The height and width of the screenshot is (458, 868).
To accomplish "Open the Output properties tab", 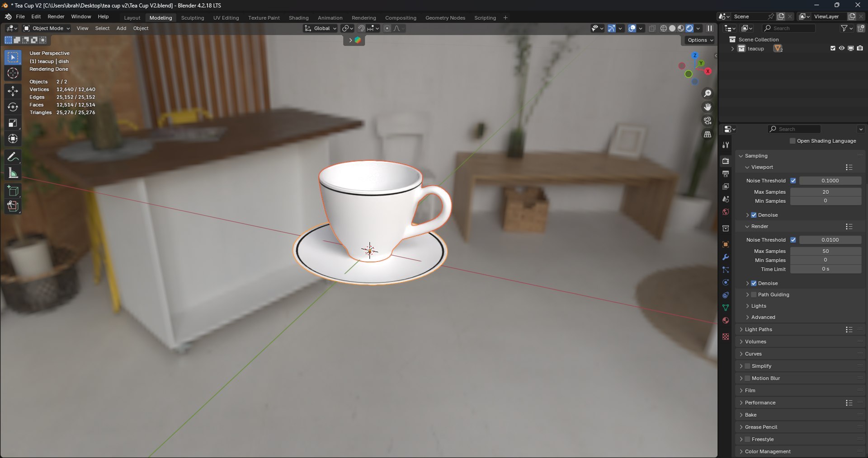I will point(726,174).
